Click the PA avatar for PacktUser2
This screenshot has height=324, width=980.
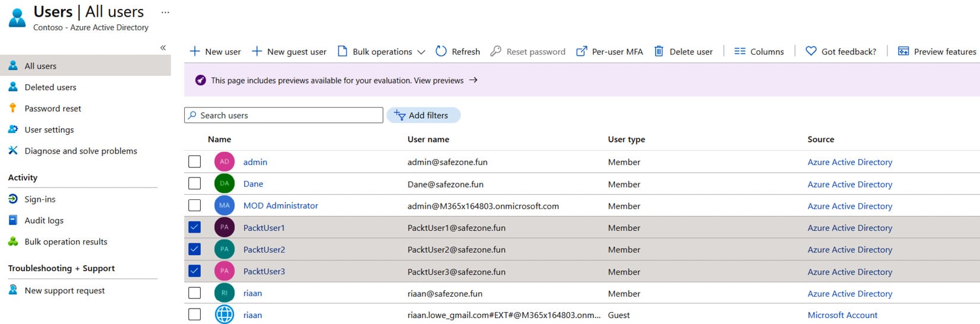(225, 249)
